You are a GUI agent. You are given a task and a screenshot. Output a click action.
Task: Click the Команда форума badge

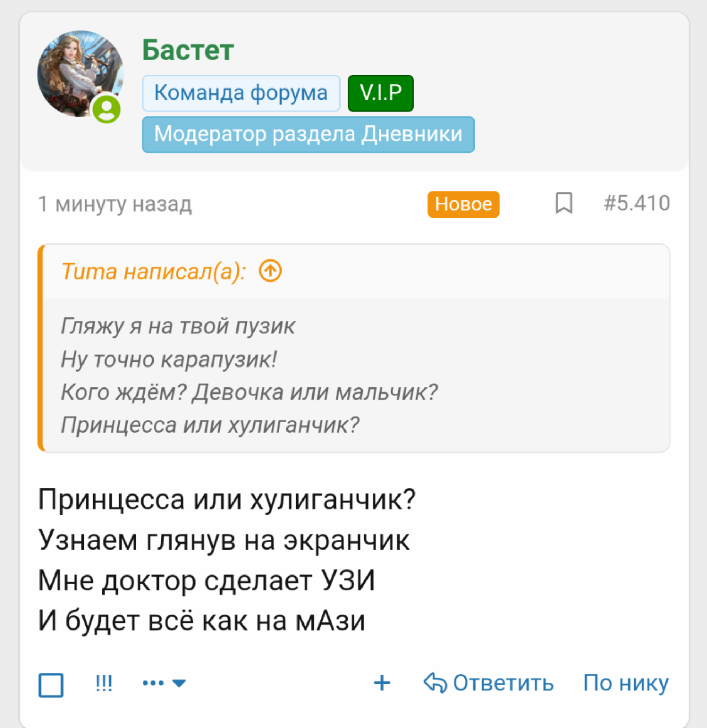[241, 93]
